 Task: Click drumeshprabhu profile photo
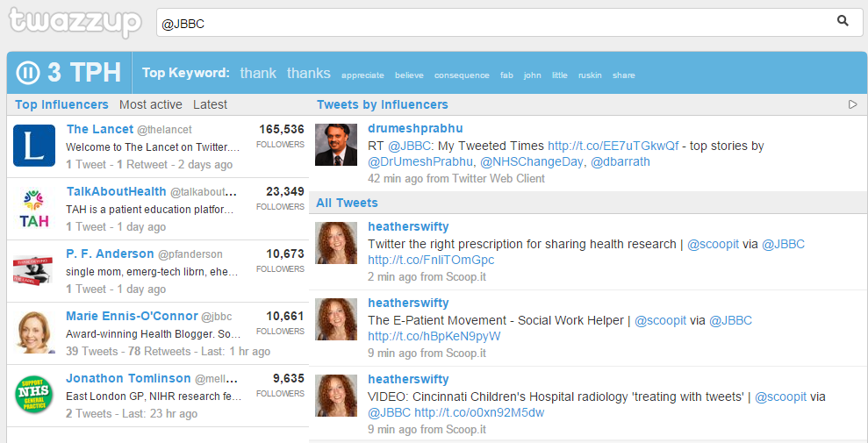point(336,145)
